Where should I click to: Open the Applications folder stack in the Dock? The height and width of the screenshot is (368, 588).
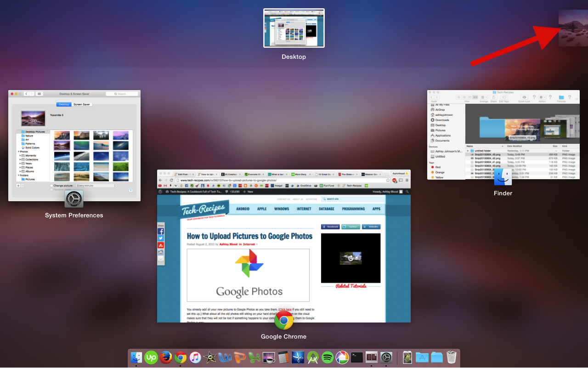click(x=422, y=357)
